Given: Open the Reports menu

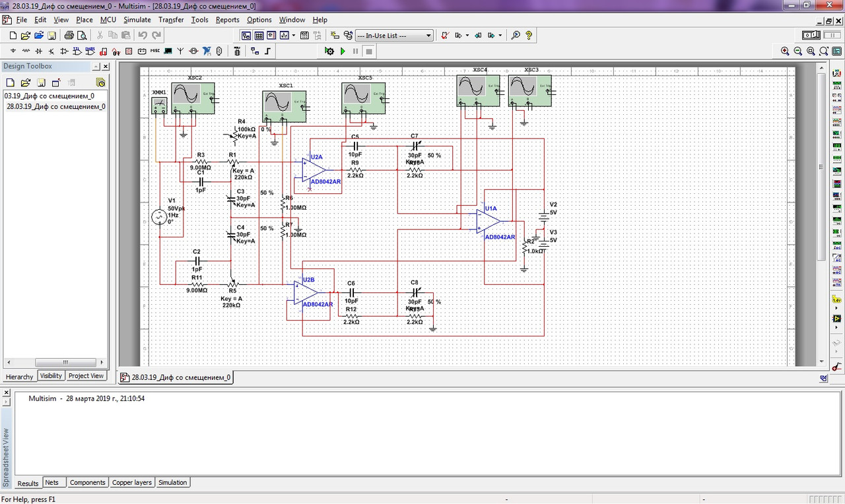Looking at the screenshot, I should 227,20.
